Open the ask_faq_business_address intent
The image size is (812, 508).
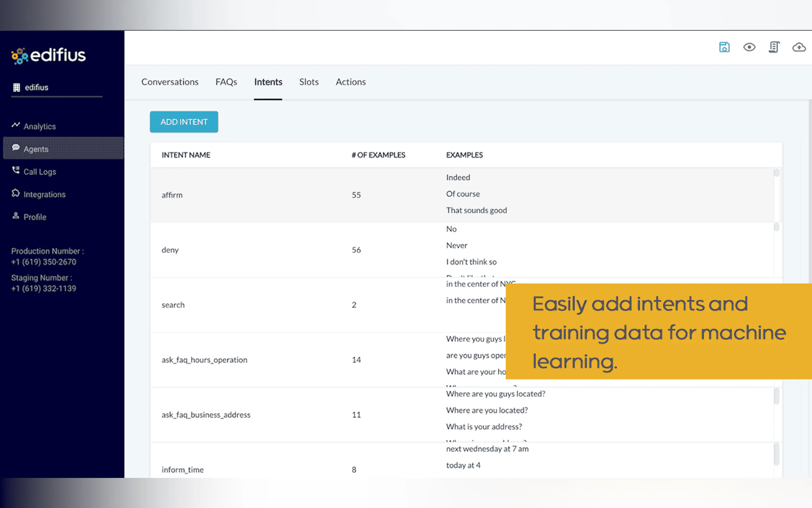click(206, 415)
